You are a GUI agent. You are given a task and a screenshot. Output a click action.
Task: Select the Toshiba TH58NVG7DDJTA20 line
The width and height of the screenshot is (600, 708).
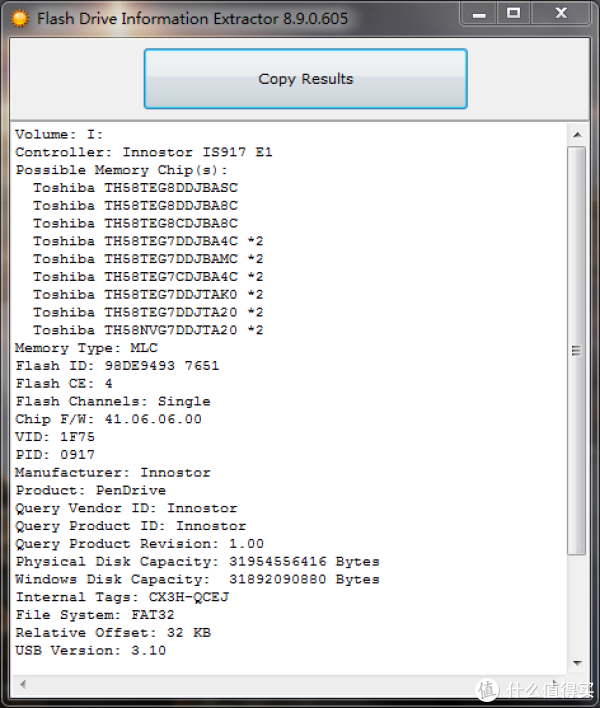(148, 330)
